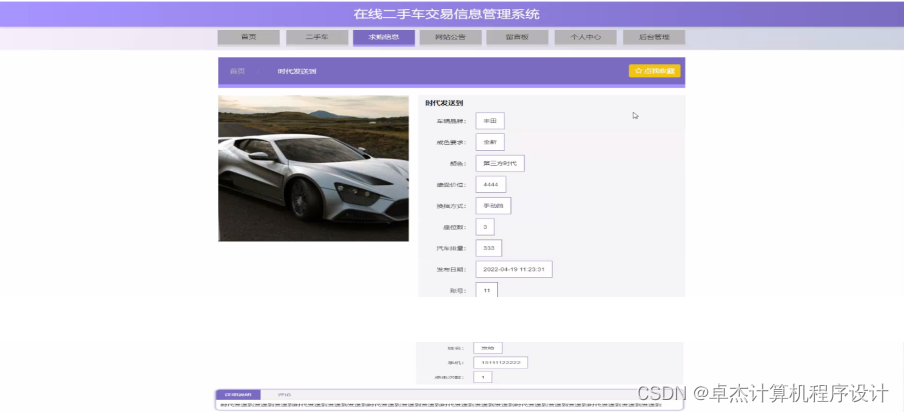904x412 pixels.
Task: Click the page title 在线二手车交易信息管理系统
Action: click(446, 14)
